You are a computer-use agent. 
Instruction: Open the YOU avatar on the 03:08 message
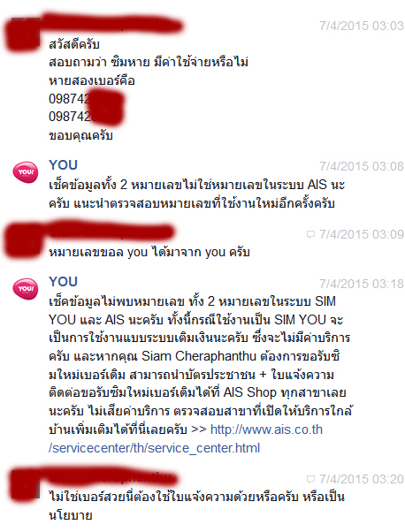26,172
